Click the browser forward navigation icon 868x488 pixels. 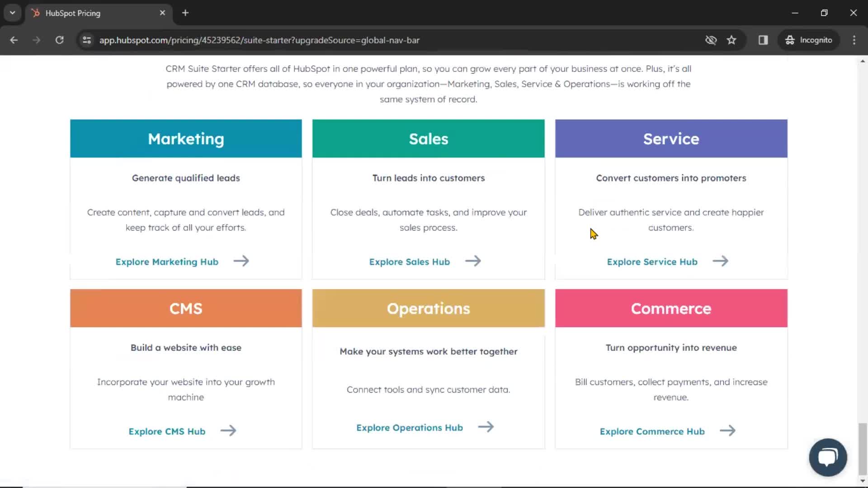coord(36,40)
